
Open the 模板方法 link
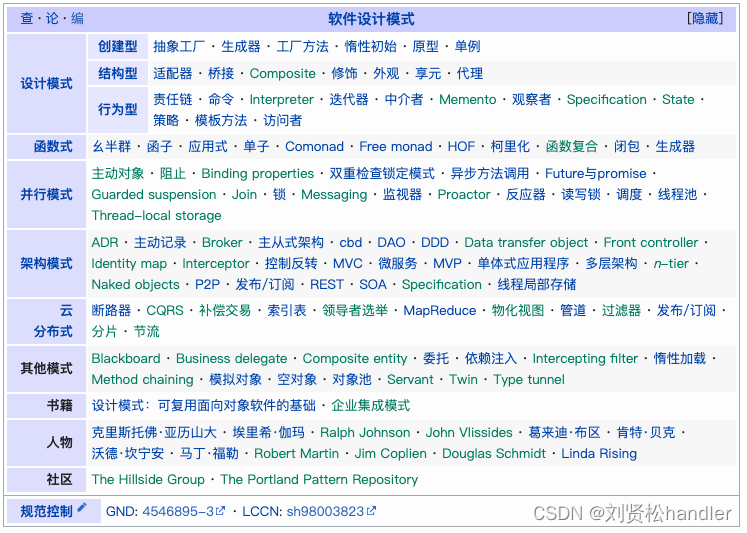pyautogui.click(x=221, y=121)
